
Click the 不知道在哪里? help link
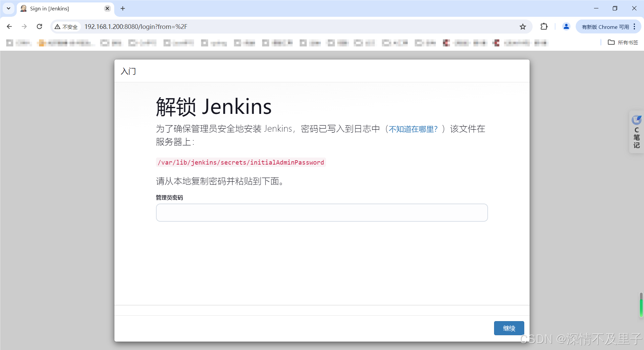click(413, 129)
